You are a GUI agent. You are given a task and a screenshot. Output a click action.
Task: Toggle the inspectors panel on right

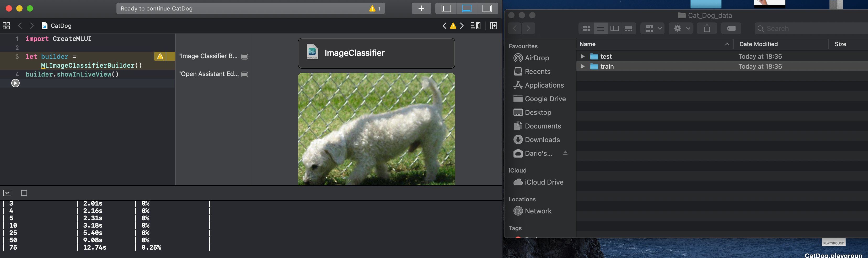[x=487, y=8]
